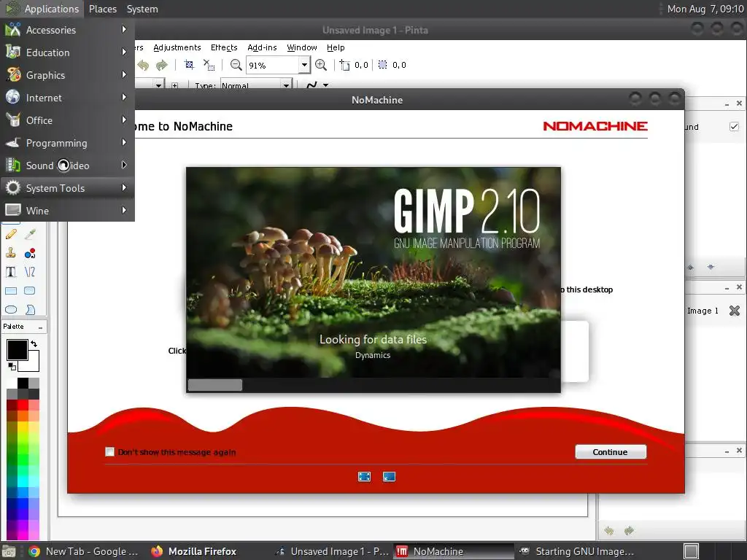Image resolution: width=747 pixels, height=560 pixels.
Task: Select the Line/Curve tool in Pinta
Action: click(29, 272)
